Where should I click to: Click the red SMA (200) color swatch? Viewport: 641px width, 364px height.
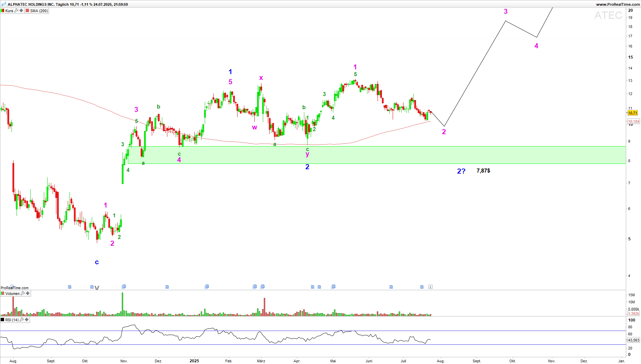(x=27, y=11)
